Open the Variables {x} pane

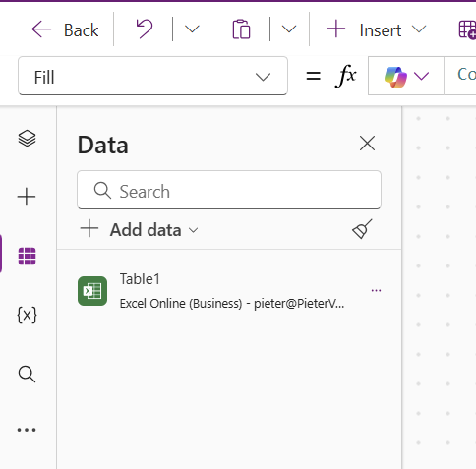tap(27, 315)
